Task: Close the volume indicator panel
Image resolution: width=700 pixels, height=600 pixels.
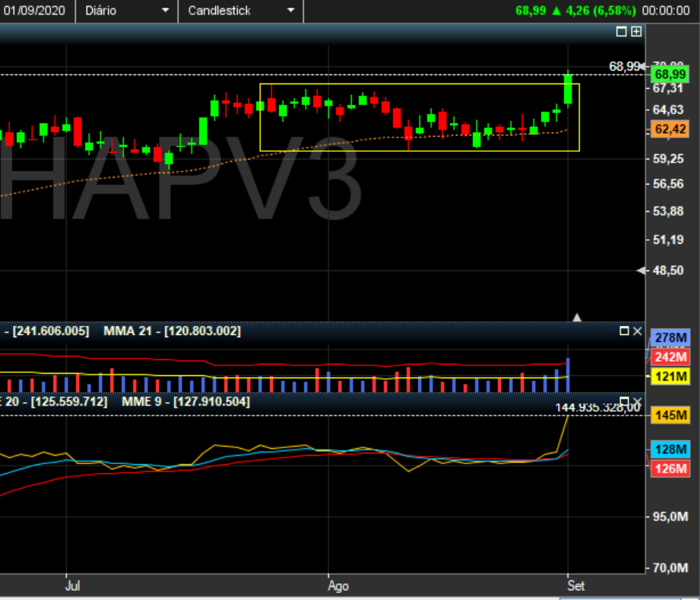Action: point(638,331)
